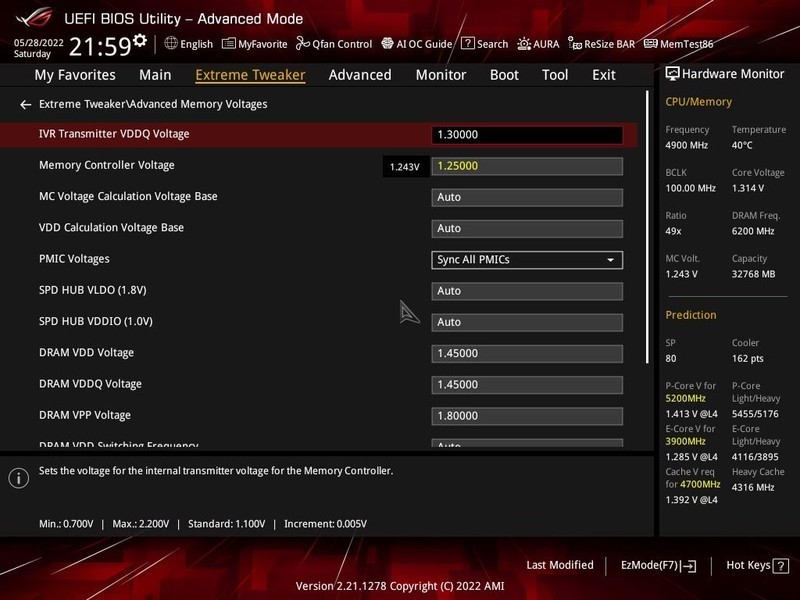Image resolution: width=800 pixels, height=600 pixels.
Task: Open the Sync All PMICs dropdown
Action: point(527,259)
